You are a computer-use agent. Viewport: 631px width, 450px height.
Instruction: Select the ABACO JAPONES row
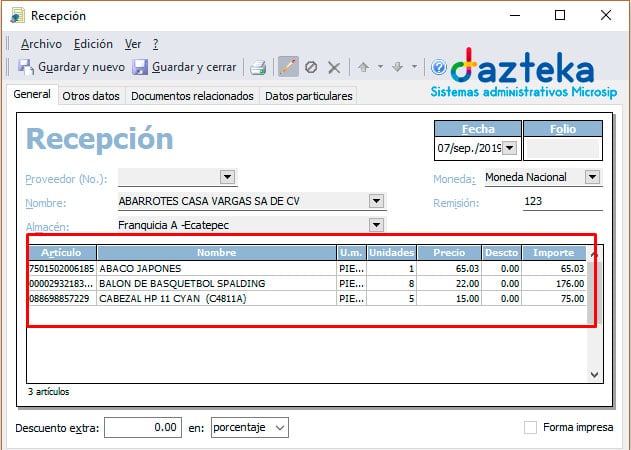(307, 268)
